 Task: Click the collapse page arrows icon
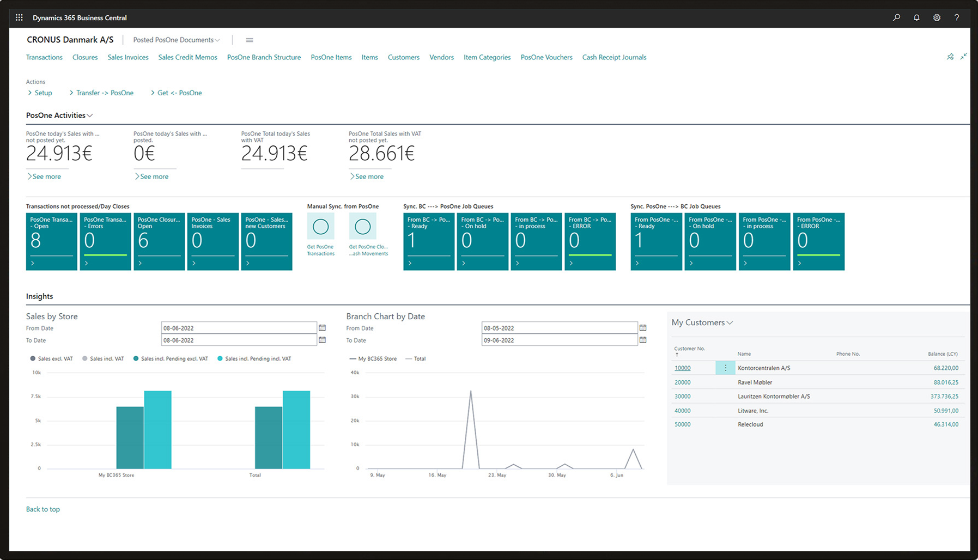click(x=964, y=56)
